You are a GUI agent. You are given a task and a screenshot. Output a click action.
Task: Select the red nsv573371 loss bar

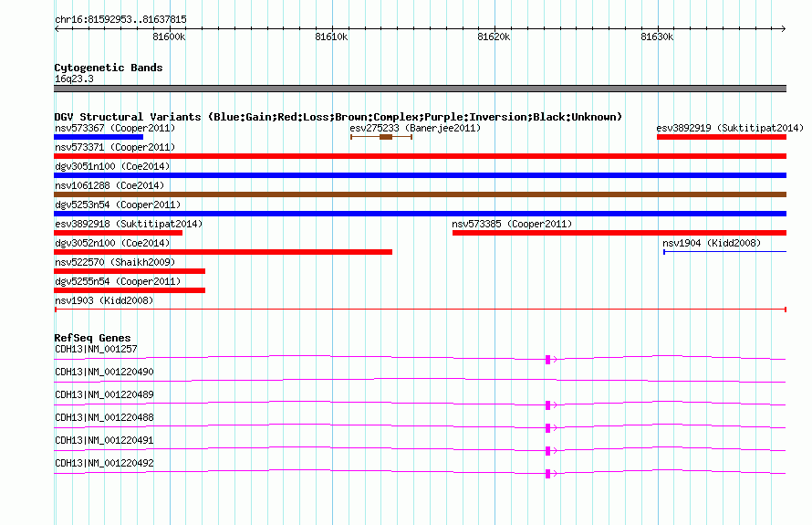coord(420,156)
